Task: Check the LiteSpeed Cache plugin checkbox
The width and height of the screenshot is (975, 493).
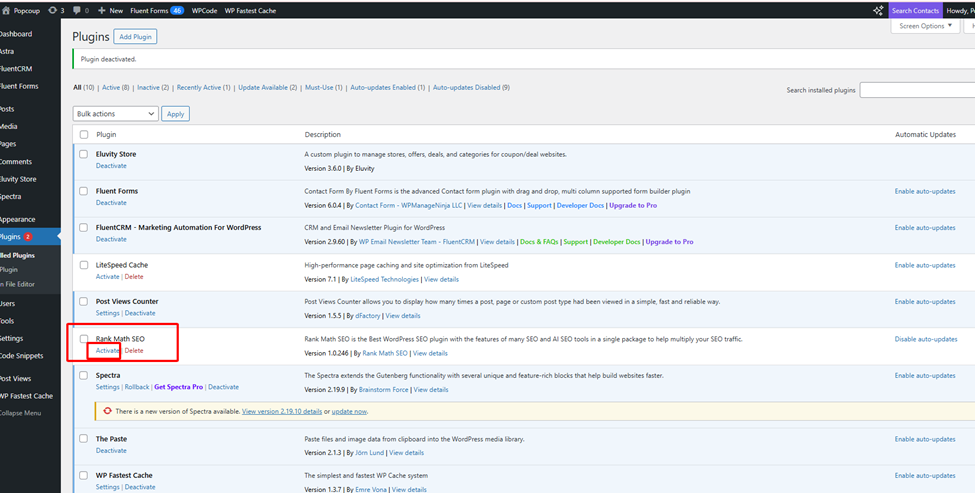Action: pos(83,265)
